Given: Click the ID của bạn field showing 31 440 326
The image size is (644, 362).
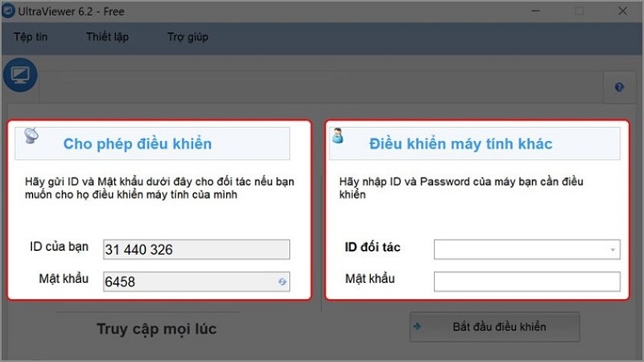Looking at the screenshot, I should tap(196, 250).
